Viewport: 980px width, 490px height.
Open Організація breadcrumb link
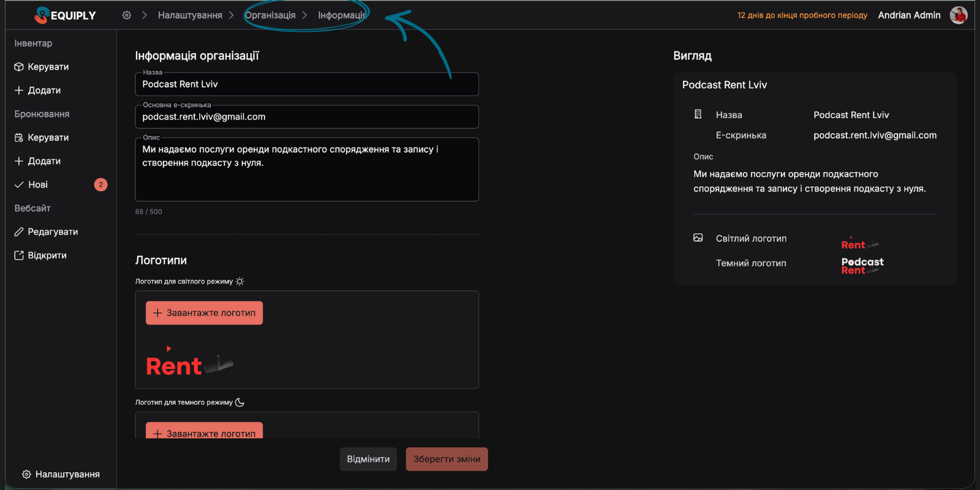[x=270, y=15]
